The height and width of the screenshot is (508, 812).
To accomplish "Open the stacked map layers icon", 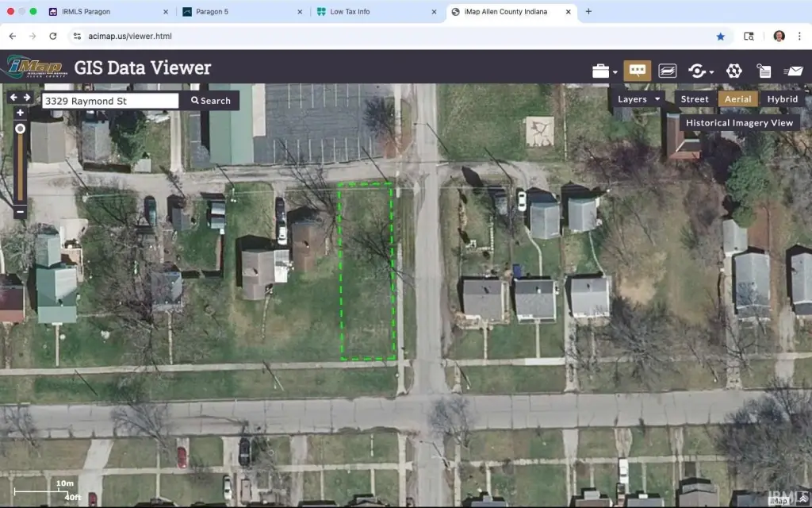I will (x=668, y=71).
